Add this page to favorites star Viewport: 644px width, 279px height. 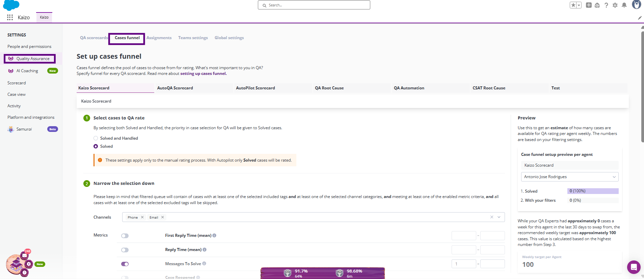[x=573, y=5]
